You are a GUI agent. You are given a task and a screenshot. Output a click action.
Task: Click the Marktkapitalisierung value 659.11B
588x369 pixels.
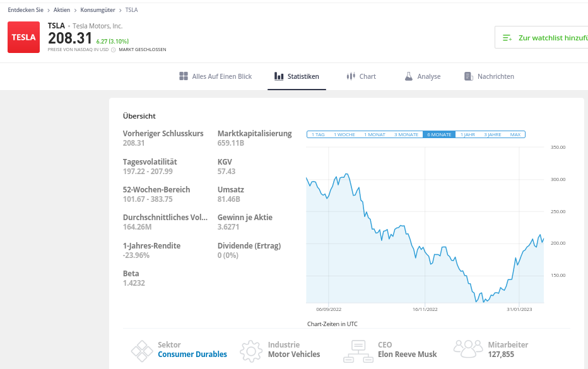point(231,143)
